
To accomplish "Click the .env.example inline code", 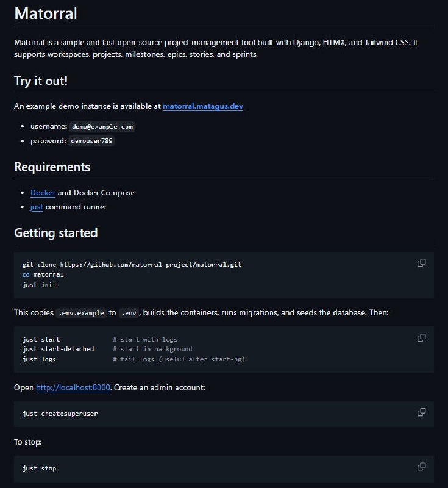I will [80, 313].
